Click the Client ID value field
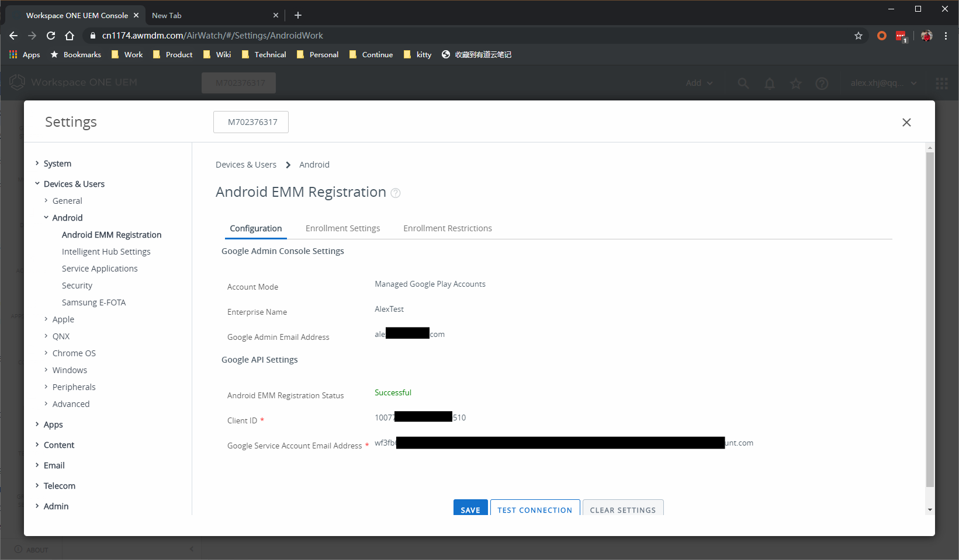The image size is (959, 560). [420, 418]
